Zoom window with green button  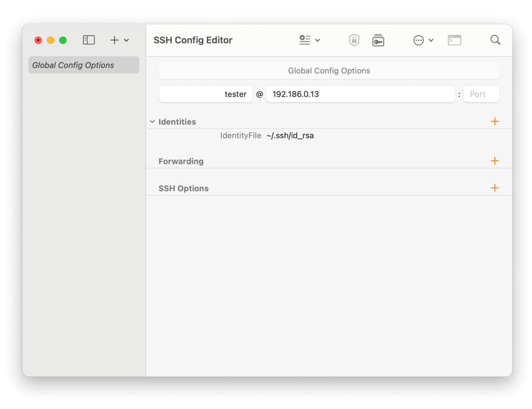tap(63, 40)
